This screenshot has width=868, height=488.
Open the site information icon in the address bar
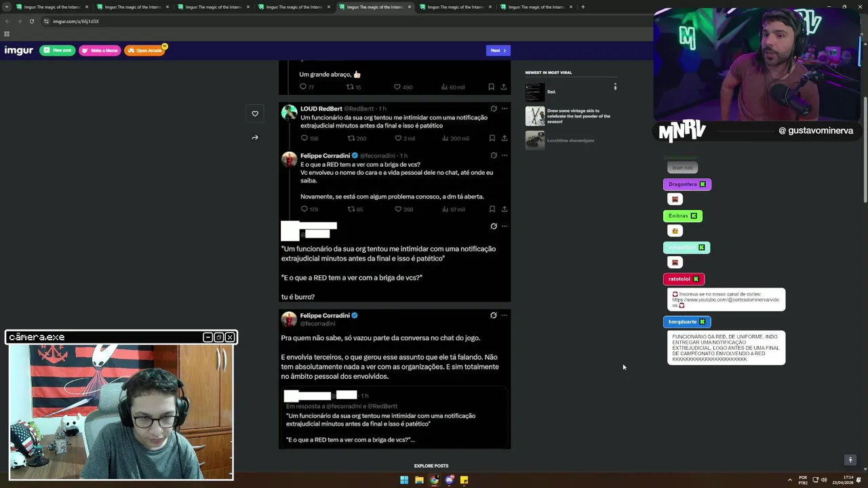coord(46,21)
